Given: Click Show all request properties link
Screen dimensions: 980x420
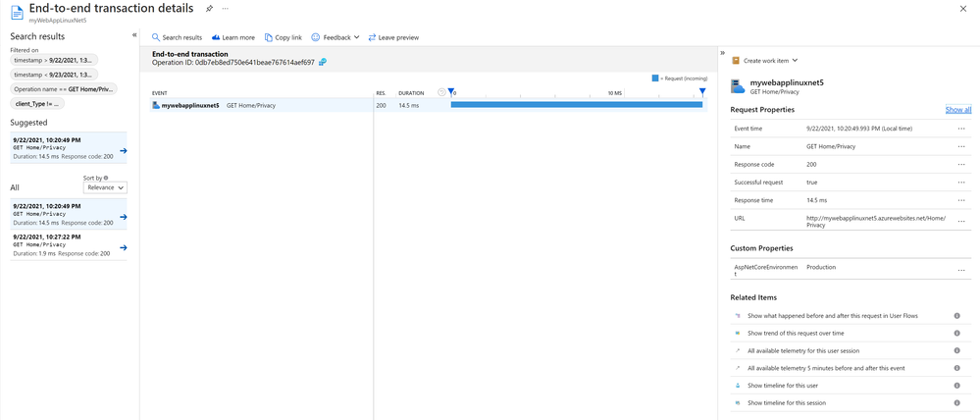Looking at the screenshot, I should 958,110.
